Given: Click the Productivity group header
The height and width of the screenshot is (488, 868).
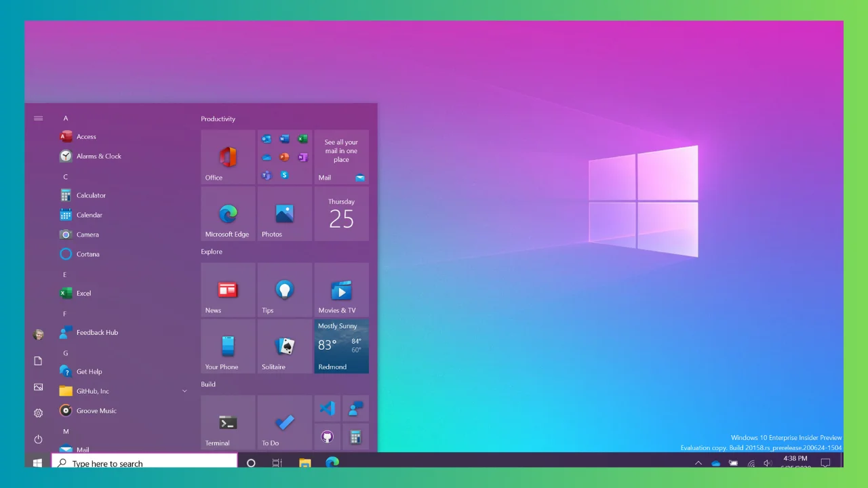Looking at the screenshot, I should [x=218, y=119].
